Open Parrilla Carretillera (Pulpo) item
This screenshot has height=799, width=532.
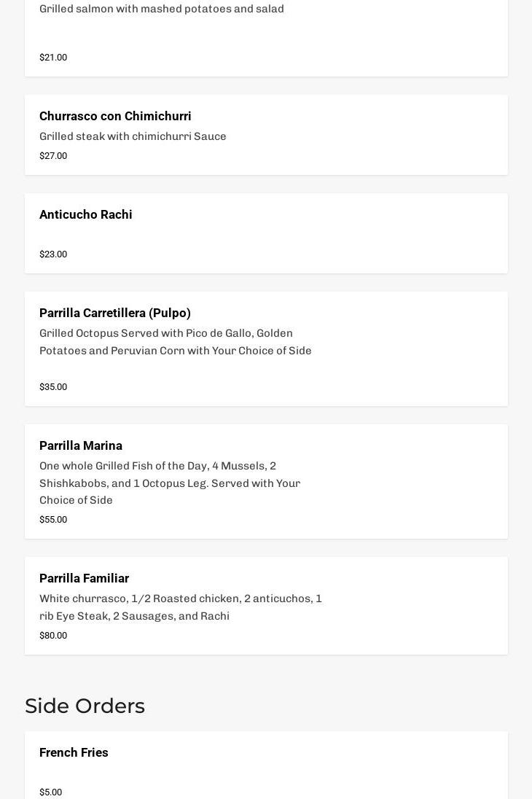[115, 313]
